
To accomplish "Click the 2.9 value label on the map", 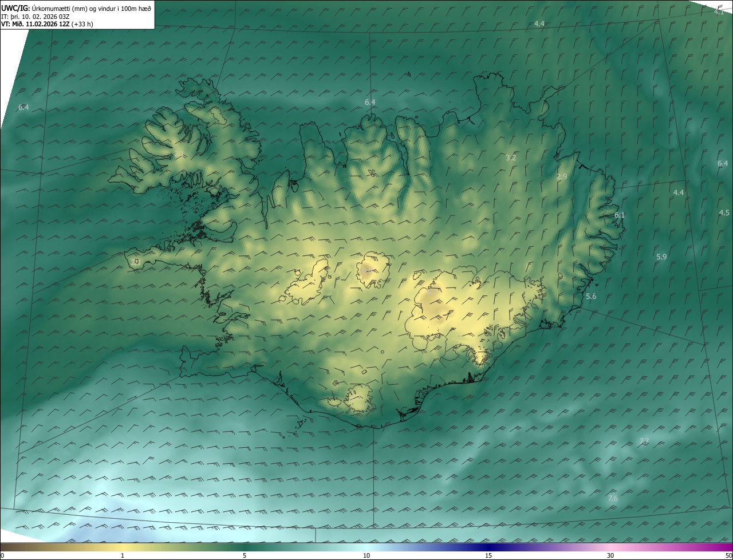I will 562,177.
